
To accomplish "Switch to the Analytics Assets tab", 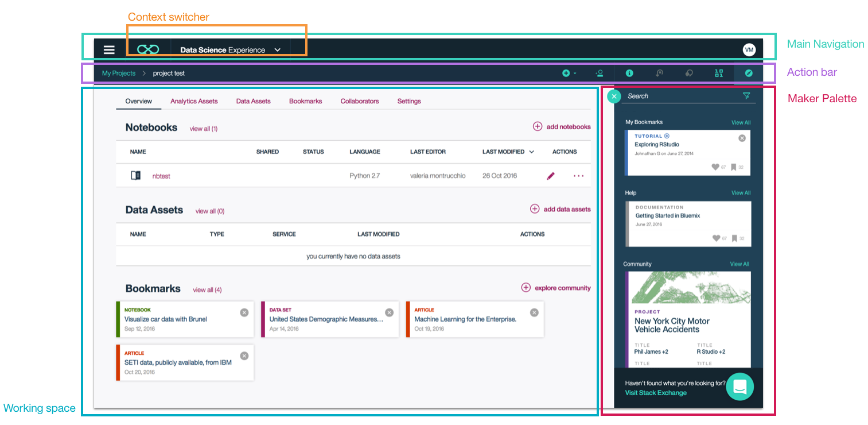I will [x=194, y=101].
